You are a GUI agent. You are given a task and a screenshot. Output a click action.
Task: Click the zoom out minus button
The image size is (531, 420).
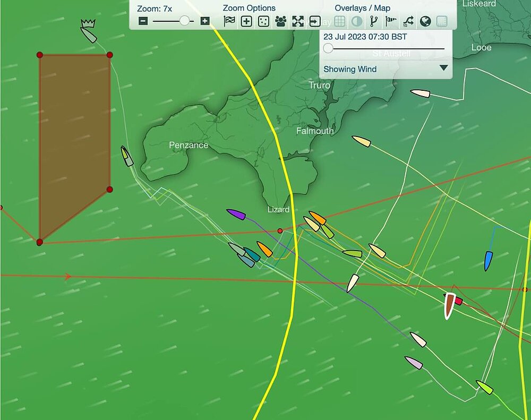point(143,21)
